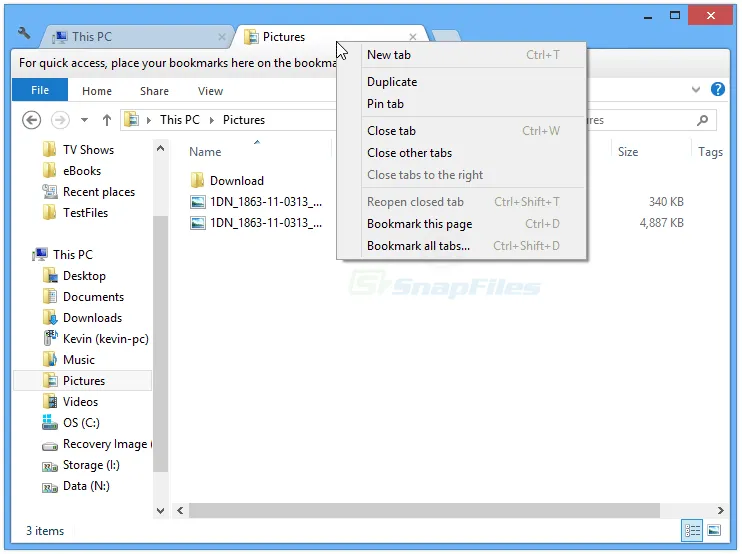742x554 pixels.
Task: Open eBooks folder in sidebar
Action: pyautogui.click(x=72, y=170)
